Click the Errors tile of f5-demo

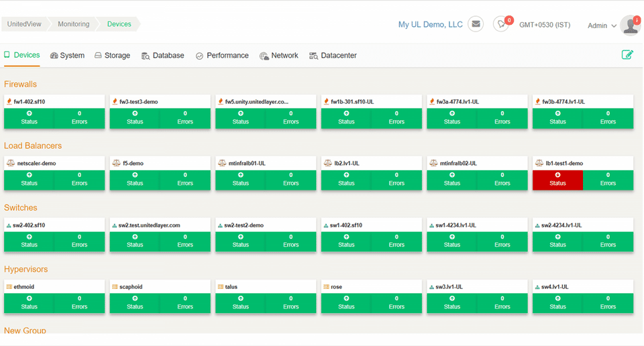[x=185, y=180]
